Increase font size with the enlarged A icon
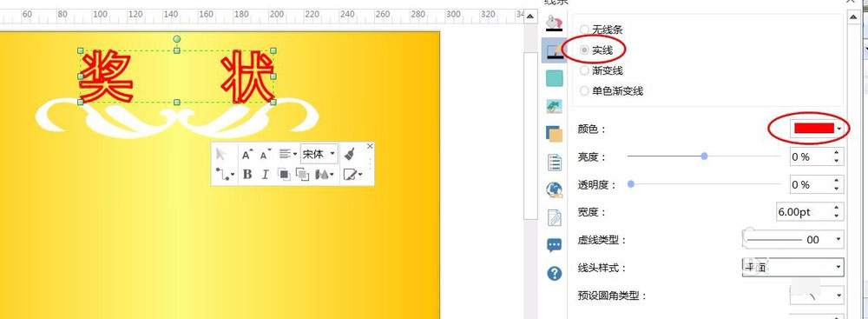This screenshot has height=319, width=868. [248, 154]
